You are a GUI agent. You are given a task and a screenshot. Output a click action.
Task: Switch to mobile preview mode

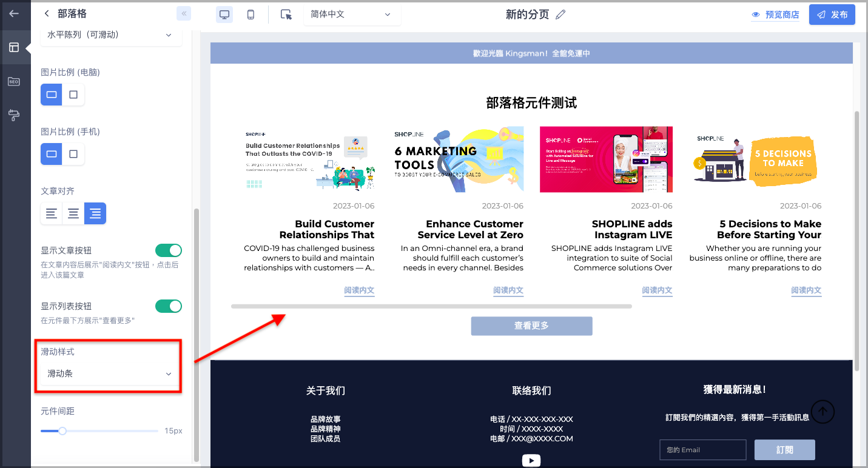[x=251, y=15]
